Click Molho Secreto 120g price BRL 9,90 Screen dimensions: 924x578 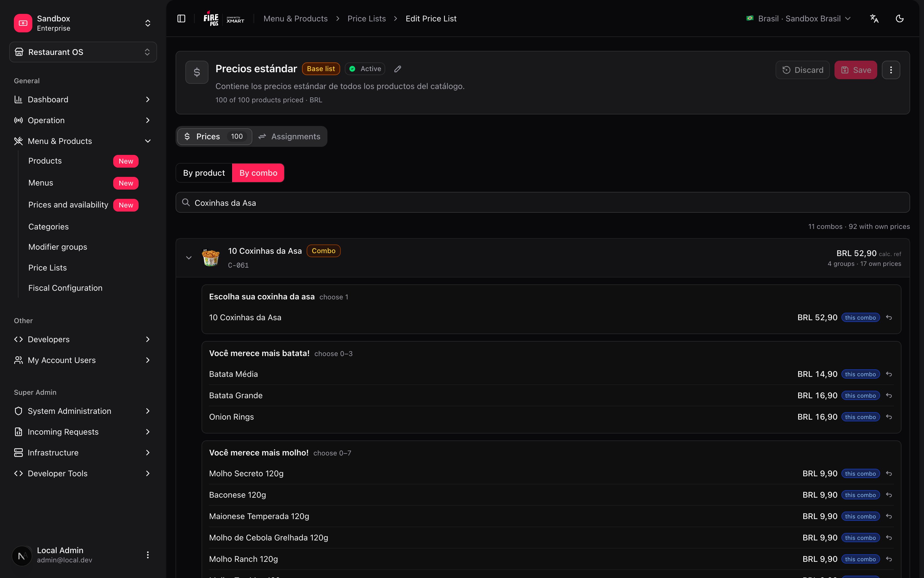click(x=820, y=474)
